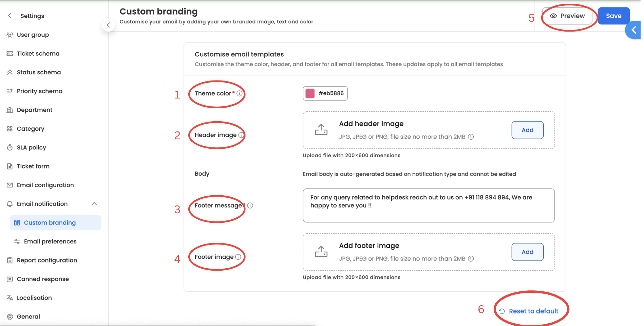Click the Department building icon

(10, 110)
